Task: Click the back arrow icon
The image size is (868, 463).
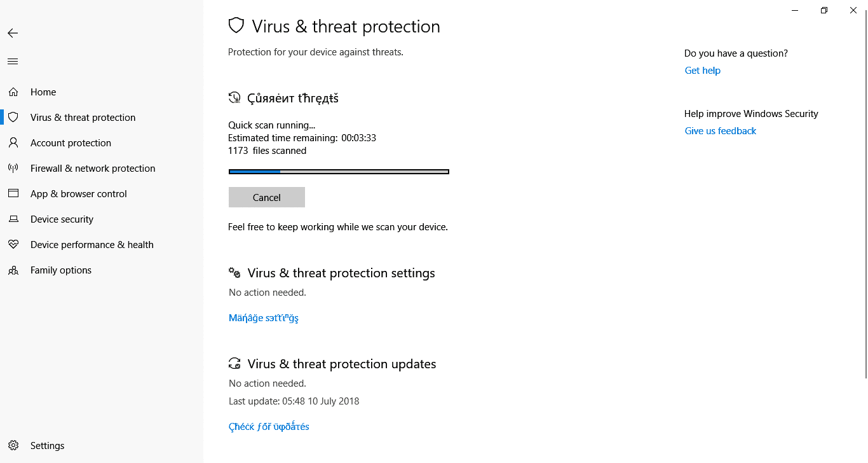Action: pos(13,33)
